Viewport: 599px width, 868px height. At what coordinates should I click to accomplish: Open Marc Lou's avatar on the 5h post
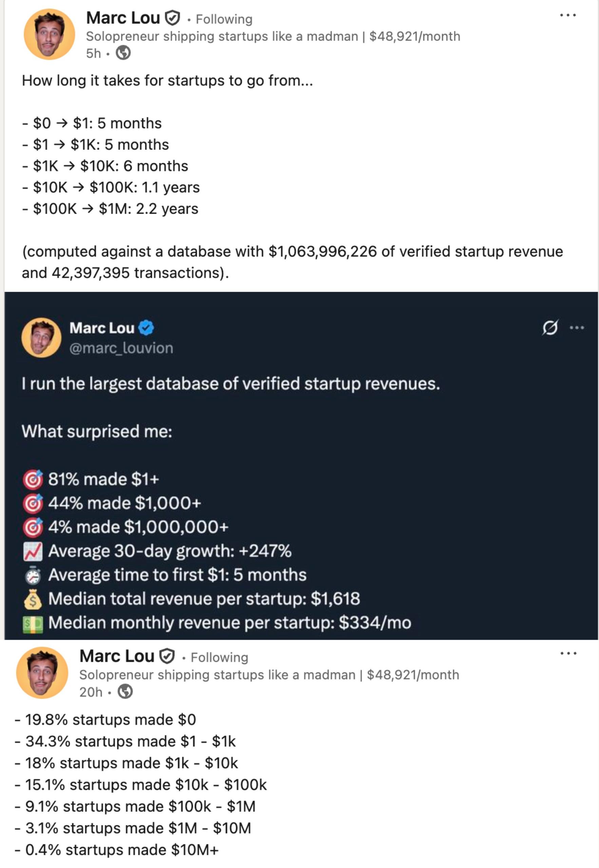coord(49,34)
